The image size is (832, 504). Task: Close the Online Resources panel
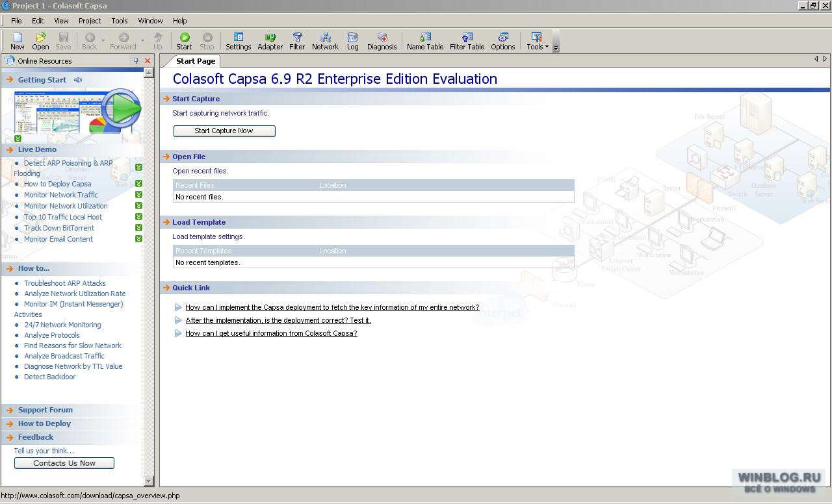(148, 61)
